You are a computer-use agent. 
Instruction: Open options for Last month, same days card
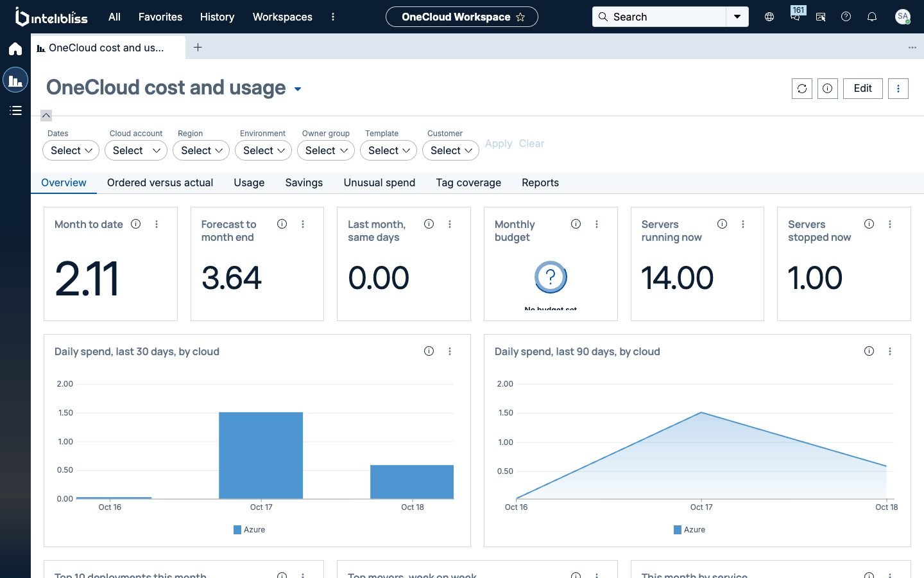(x=450, y=224)
